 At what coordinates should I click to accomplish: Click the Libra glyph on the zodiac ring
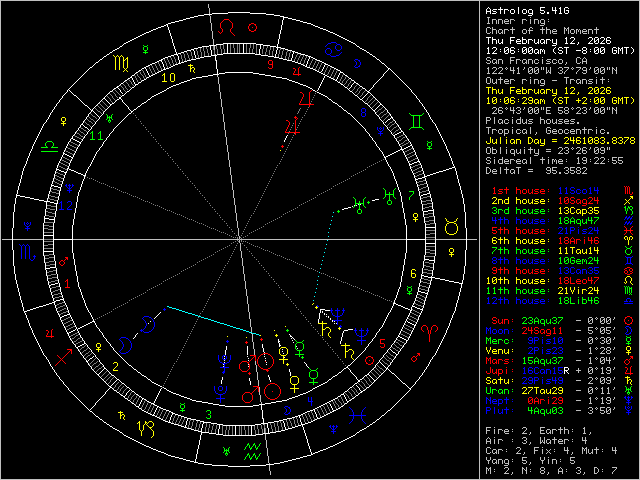coord(48,145)
